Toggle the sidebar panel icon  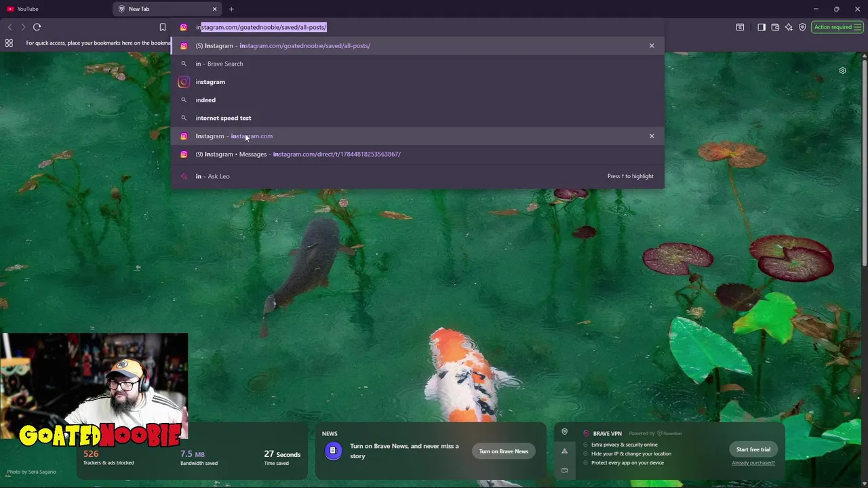[x=762, y=27]
